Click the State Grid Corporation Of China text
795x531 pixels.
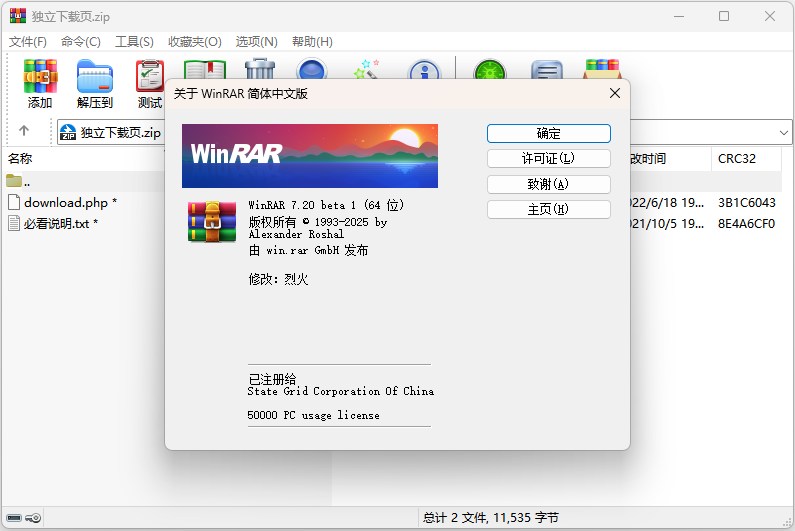[341, 392]
